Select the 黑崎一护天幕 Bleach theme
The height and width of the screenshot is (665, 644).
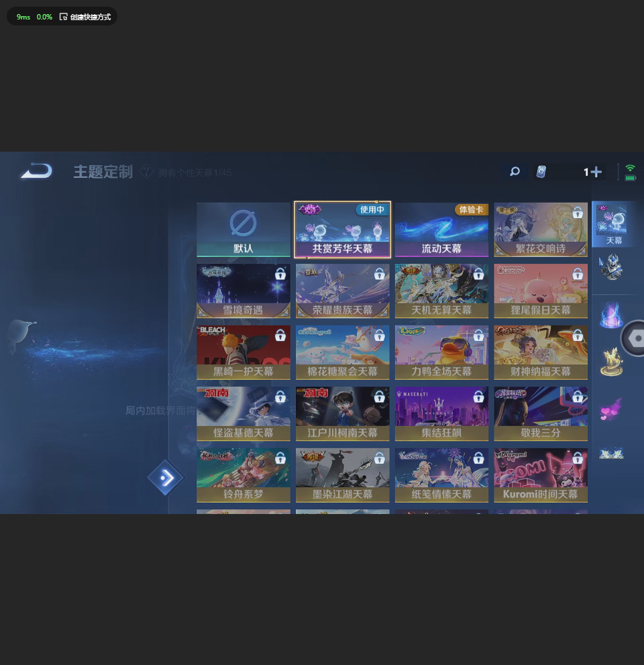click(x=243, y=352)
